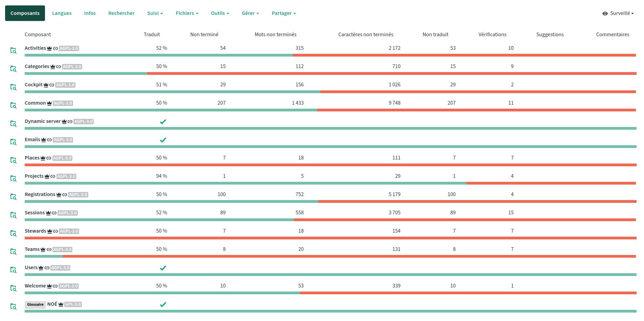The image size is (644, 321).
Task: Open the Projects component link
Action: 34,176
